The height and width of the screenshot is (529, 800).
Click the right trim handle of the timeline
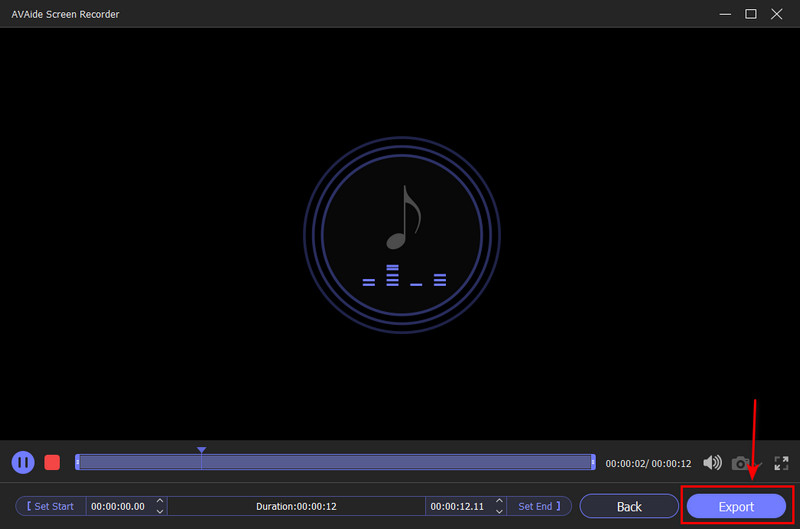pos(593,462)
